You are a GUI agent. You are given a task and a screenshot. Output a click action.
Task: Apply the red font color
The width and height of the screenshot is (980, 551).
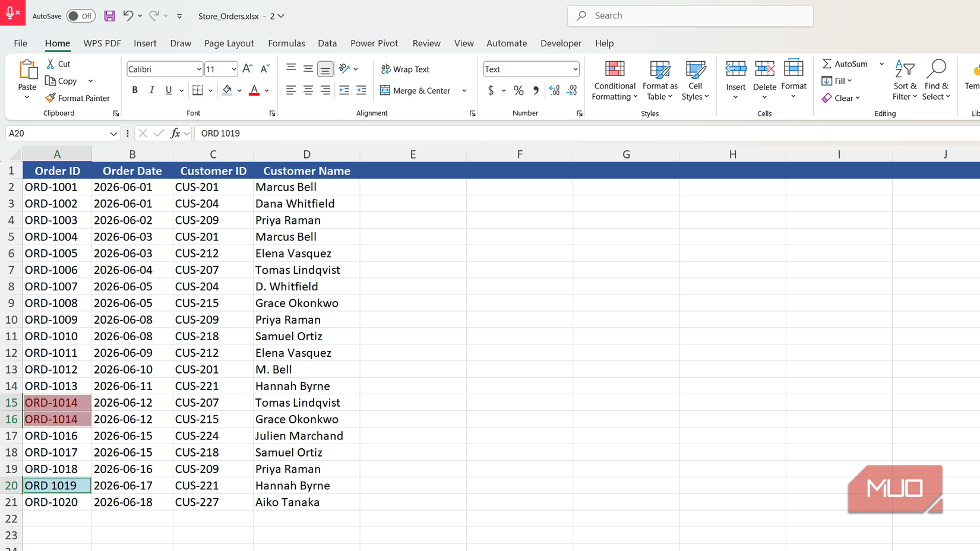tap(254, 90)
